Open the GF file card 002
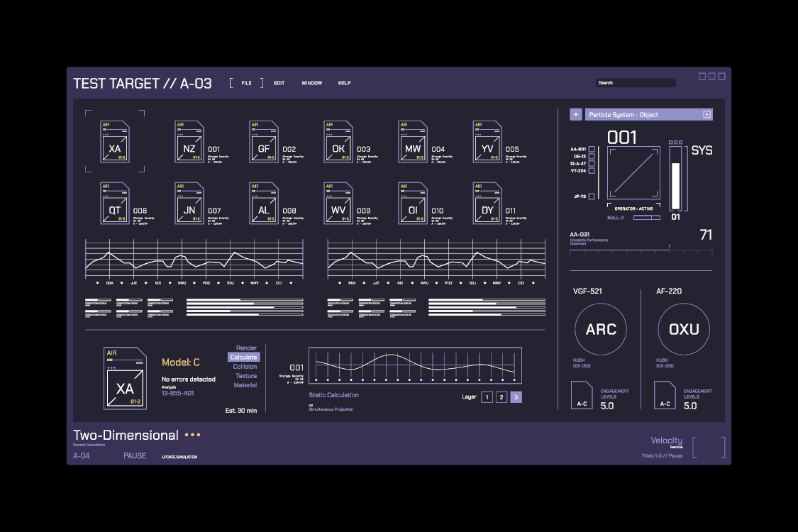 point(264,143)
